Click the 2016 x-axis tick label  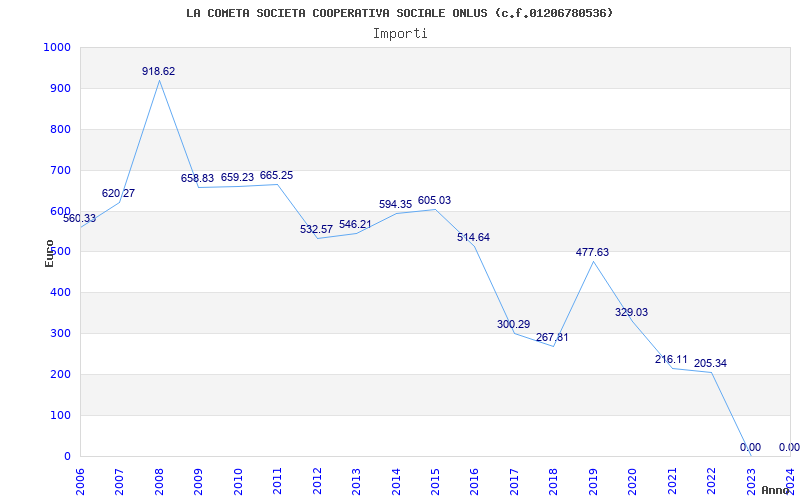474,482
